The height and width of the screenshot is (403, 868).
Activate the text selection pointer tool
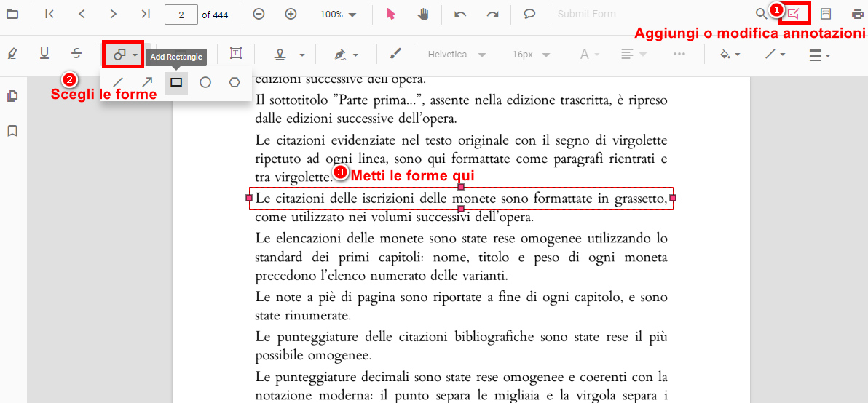coord(391,15)
